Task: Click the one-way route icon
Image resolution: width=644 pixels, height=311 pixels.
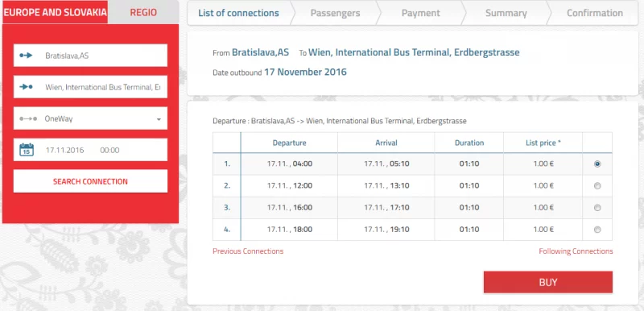Action: point(28,118)
